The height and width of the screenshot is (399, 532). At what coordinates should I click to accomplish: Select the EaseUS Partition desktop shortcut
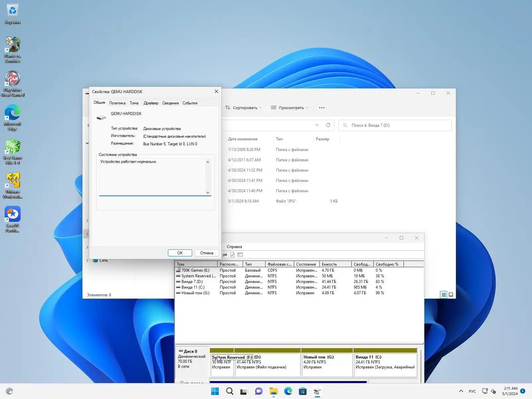[x=13, y=219]
